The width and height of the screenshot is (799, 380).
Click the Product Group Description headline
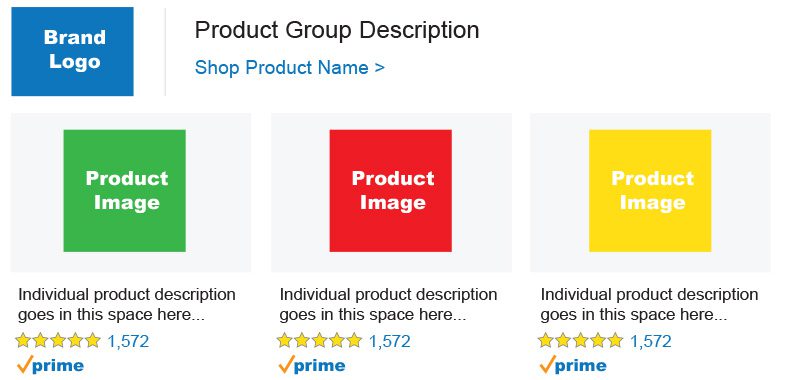point(337,30)
